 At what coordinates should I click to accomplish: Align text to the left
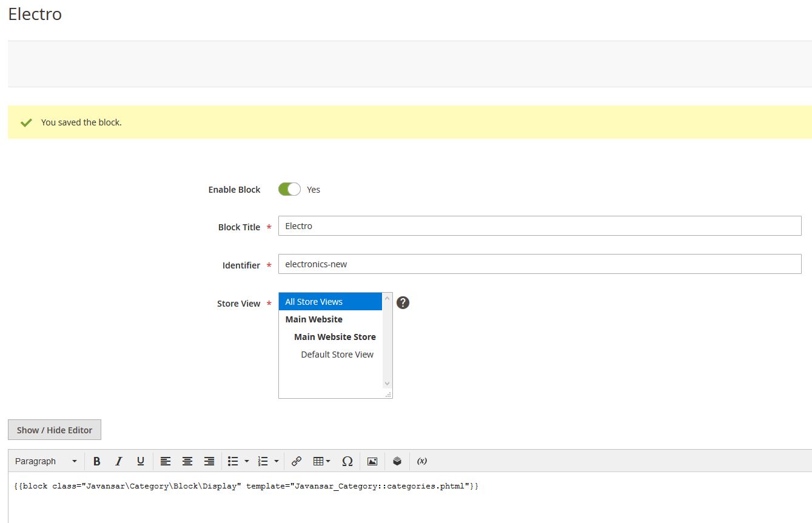coord(166,461)
